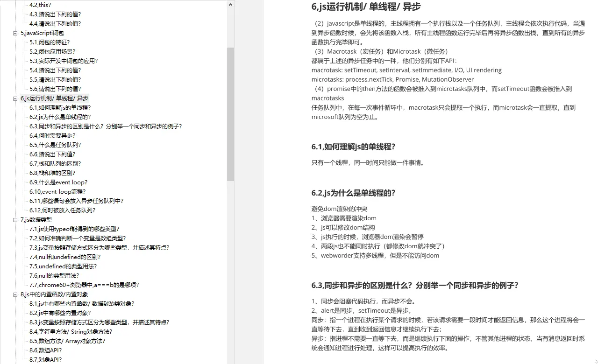Open outline item 4.4,请说出下列的值?
Image resolution: width=598 pixels, height=364 pixels.
click(x=55, y=24)
